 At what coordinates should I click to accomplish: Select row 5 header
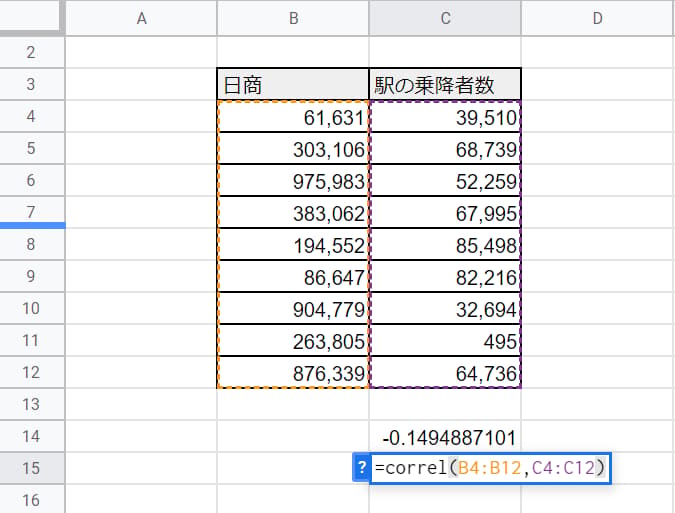(32, 148)
